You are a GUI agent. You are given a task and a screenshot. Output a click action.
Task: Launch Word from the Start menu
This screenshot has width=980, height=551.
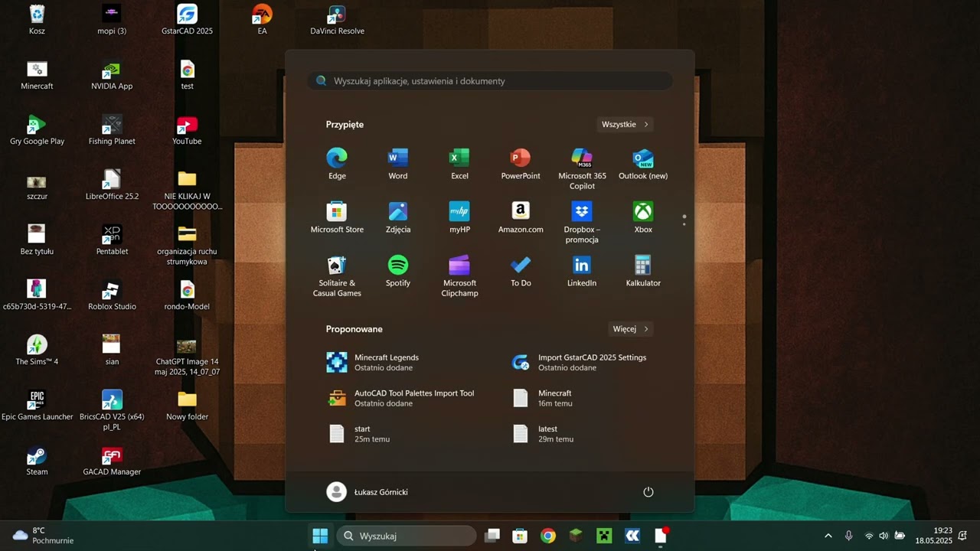point(398,165)
